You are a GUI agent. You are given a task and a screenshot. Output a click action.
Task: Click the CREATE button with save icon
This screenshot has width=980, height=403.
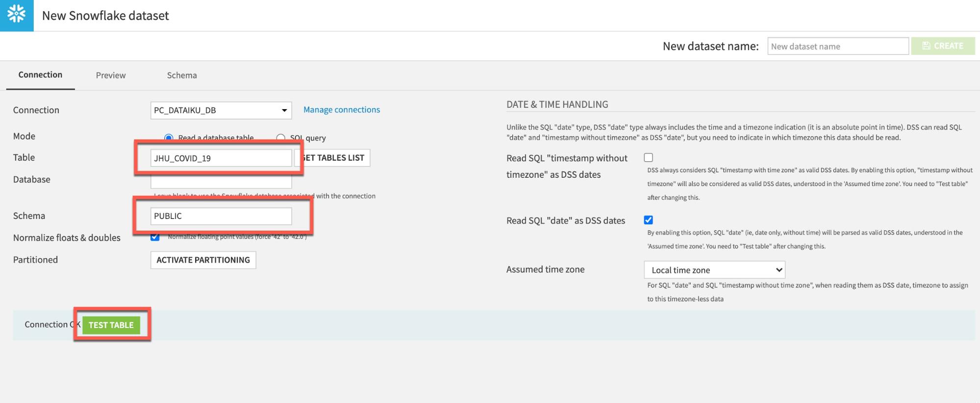(942, 46)
